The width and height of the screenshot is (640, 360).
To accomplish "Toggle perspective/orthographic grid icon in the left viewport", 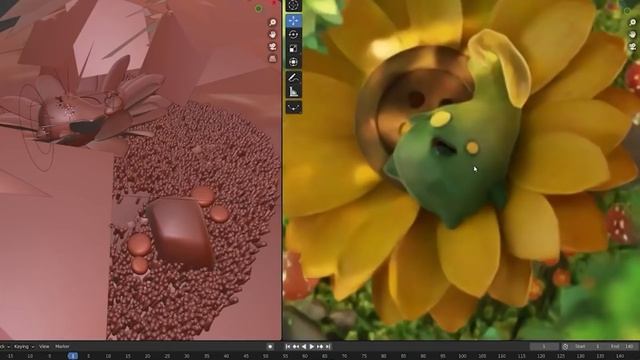I will 273,59.
